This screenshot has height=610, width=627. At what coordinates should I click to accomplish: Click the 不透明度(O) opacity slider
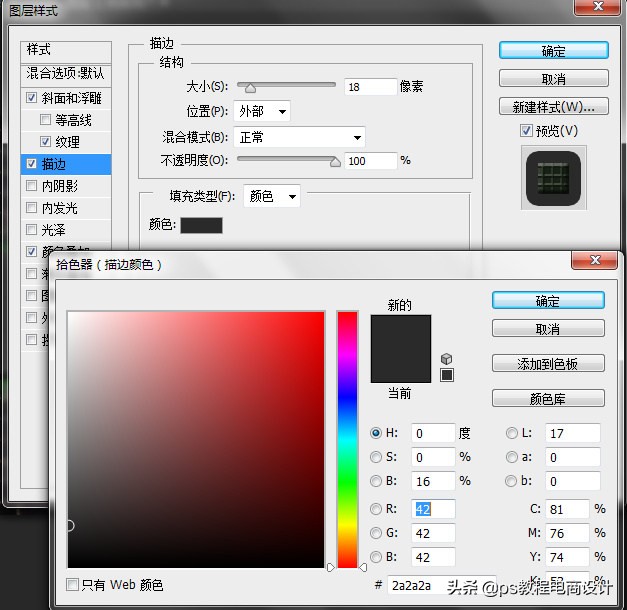coord(288,160)
